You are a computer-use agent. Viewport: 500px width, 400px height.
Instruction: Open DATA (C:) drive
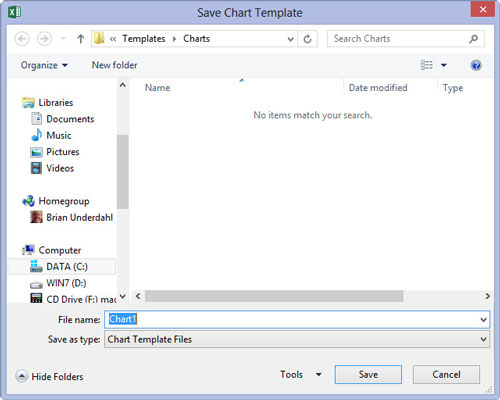click(62, 267)
